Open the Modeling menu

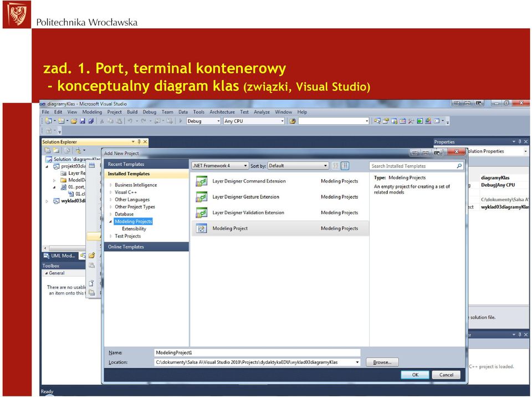[x=92, y=112]
